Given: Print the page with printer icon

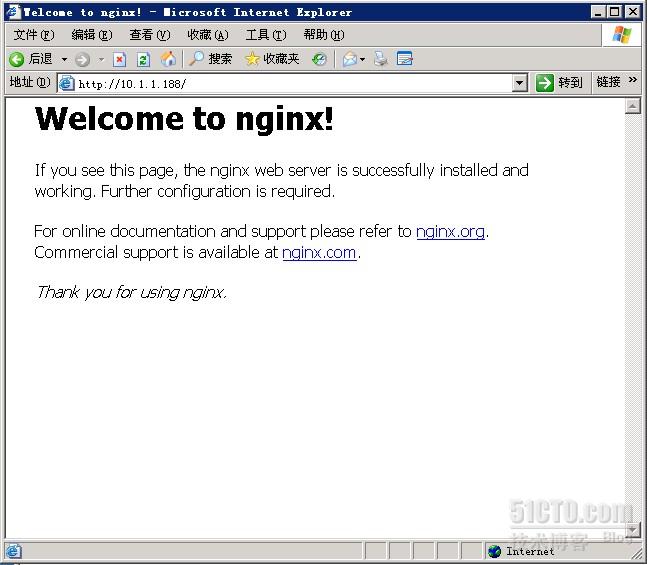Looking at the screenshot, I should pos(381,59).
